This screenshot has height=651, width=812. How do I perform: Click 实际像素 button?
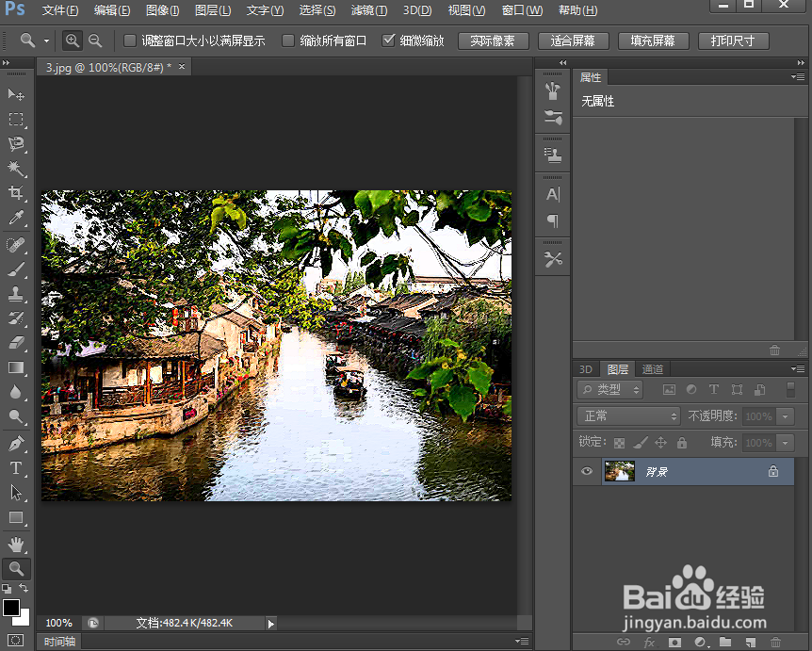pos(493,41)
